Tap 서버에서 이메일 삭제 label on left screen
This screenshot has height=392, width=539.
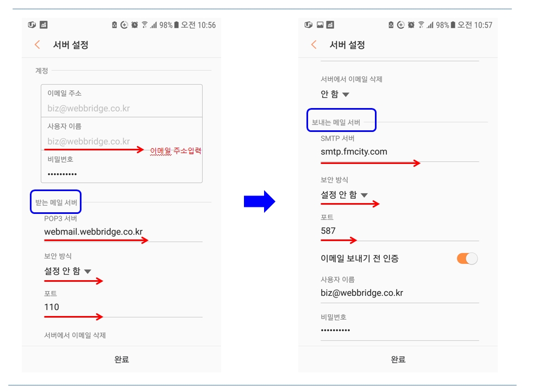(x=75, y=336)
